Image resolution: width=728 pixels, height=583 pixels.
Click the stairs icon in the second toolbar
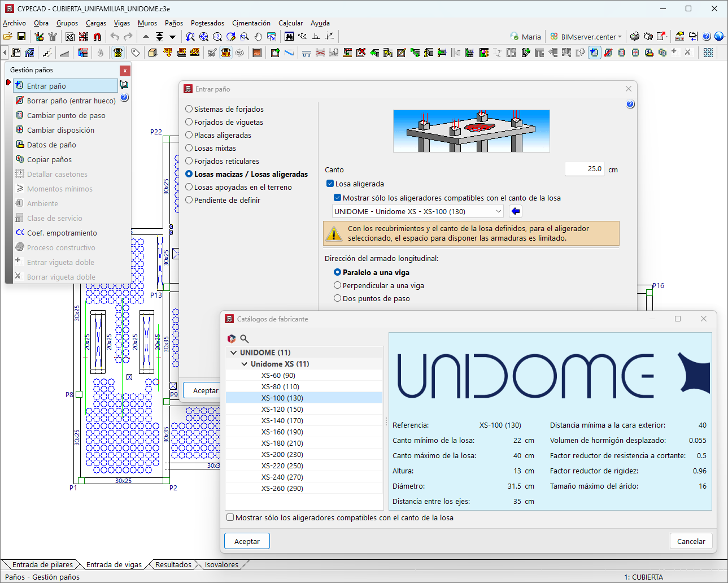(x=47, y=53)
